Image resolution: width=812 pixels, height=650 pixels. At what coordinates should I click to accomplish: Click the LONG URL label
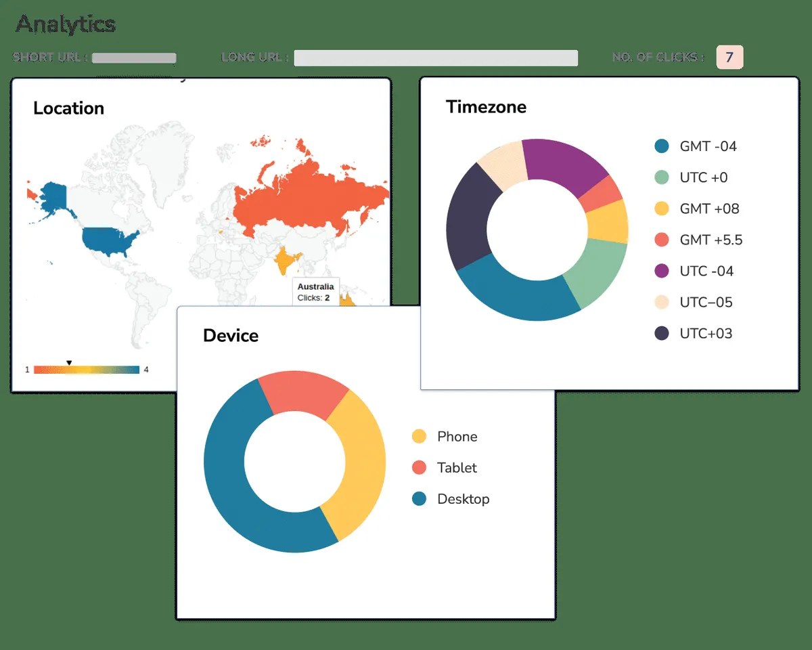click(255, 58)
